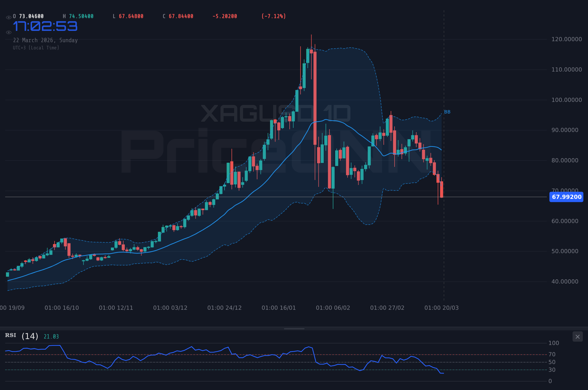Click the 01:00 20/03 time axis label
Image resolution: width=588 pixels, height=390 pixels.
pyautogui.click(x=441, y=308)
